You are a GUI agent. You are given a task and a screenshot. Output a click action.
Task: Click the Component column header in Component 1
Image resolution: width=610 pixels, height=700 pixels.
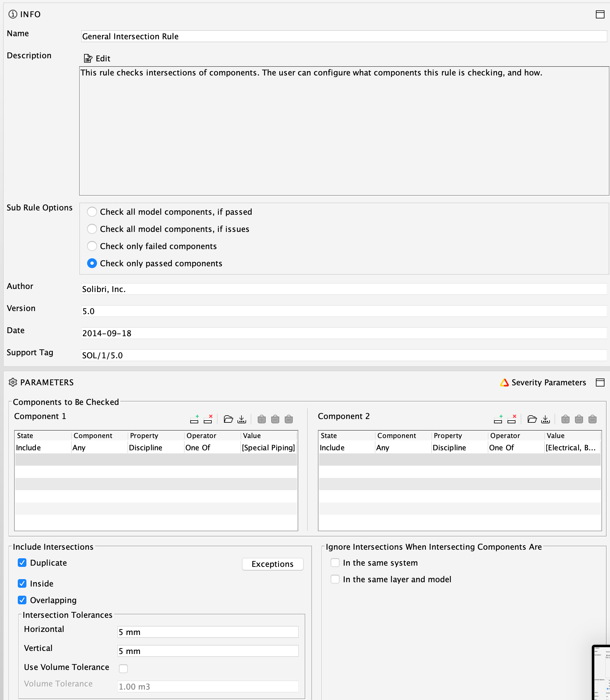(x=99, y=436)
